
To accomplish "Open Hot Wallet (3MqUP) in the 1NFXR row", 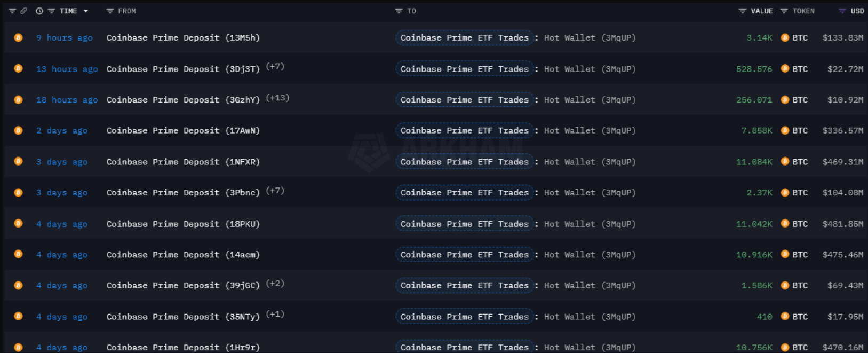I will (x=590, y=162).
